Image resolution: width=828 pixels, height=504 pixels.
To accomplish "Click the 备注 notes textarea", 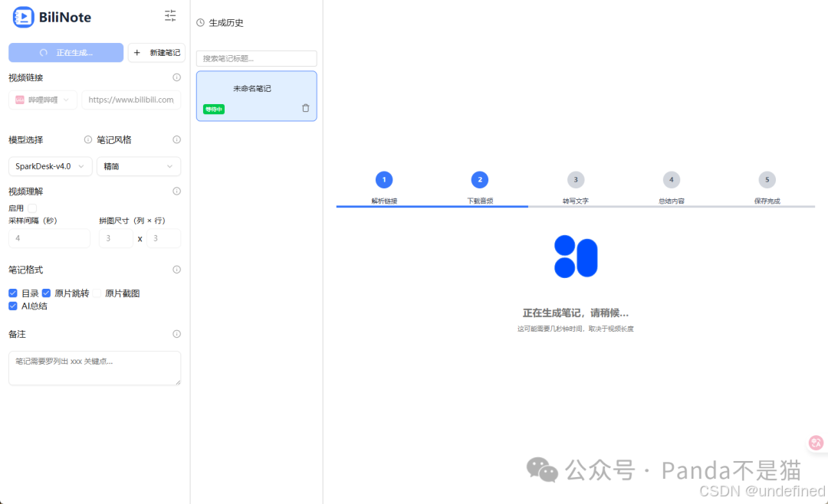I will tap(94, 368).
